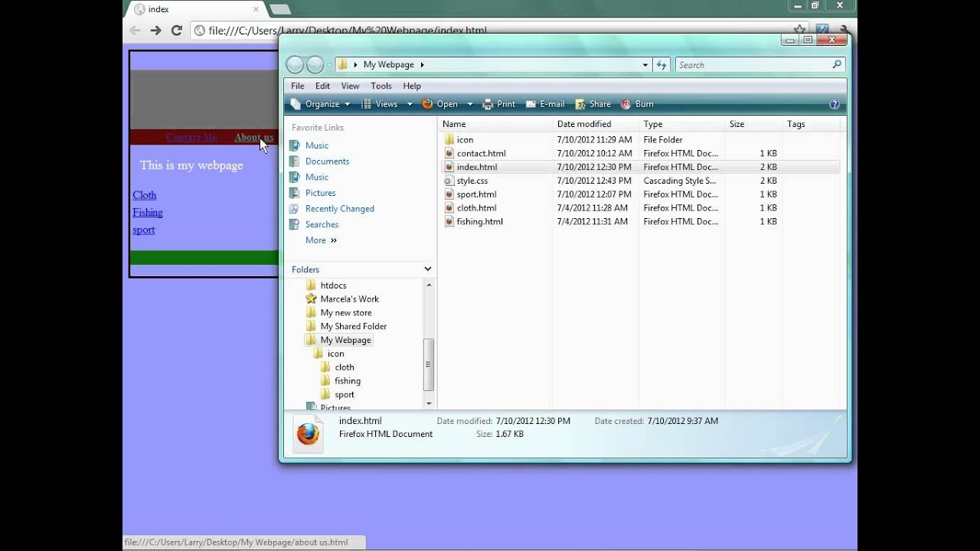
Task: Select Marcela's Work in the folder tree
Action: 350,299
